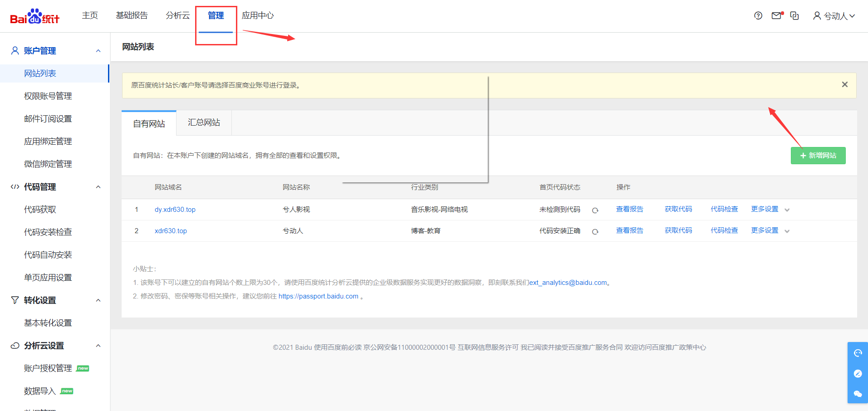The image size is (868, 411).
Task: Open 应用中心 in top navigation
Action: [258, 15]
